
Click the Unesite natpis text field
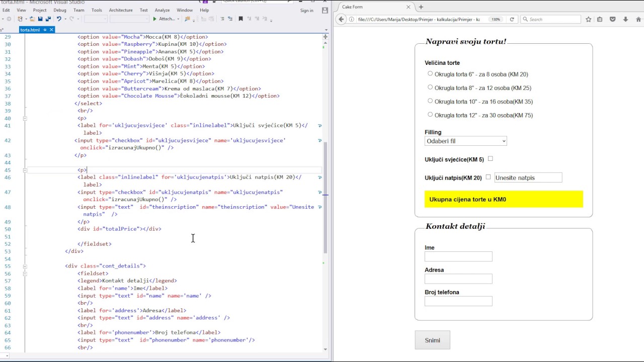pos(528,177)
